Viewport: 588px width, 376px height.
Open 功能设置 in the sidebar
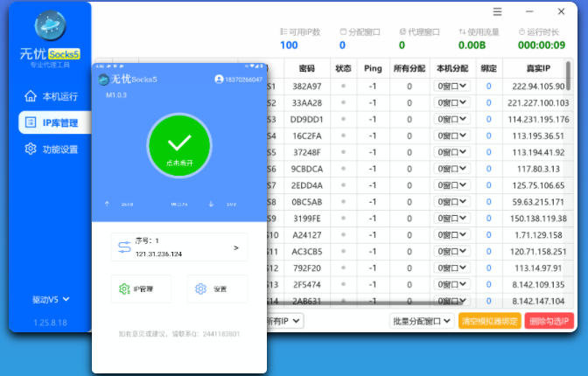(x=51, y=150)
